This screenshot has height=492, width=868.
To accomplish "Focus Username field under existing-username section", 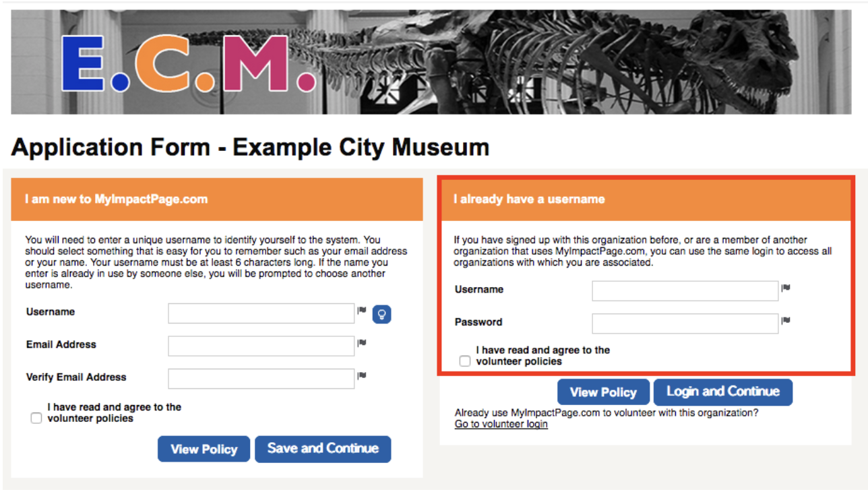I will (685, 291).
